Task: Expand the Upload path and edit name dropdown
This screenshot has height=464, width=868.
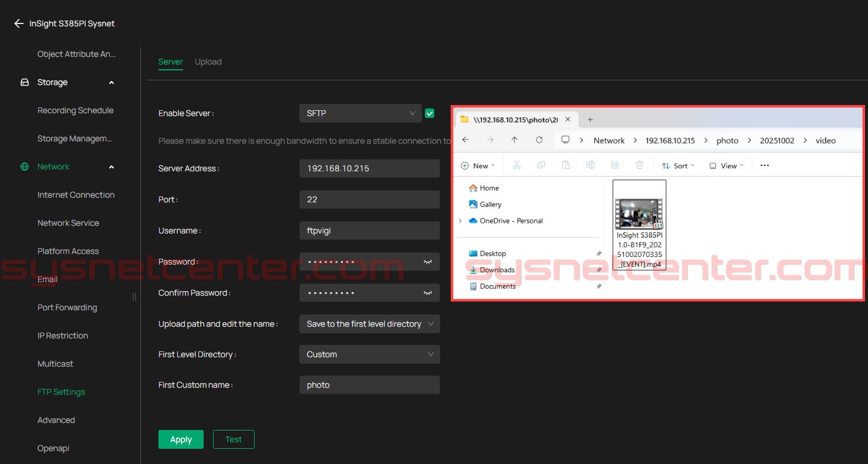Action: [x=369, y=324]
